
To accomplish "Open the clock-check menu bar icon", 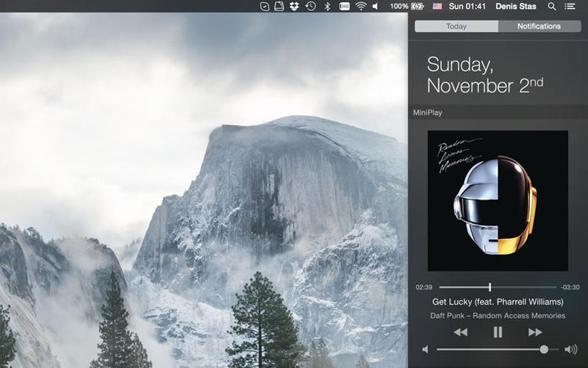I will (265, 7).
